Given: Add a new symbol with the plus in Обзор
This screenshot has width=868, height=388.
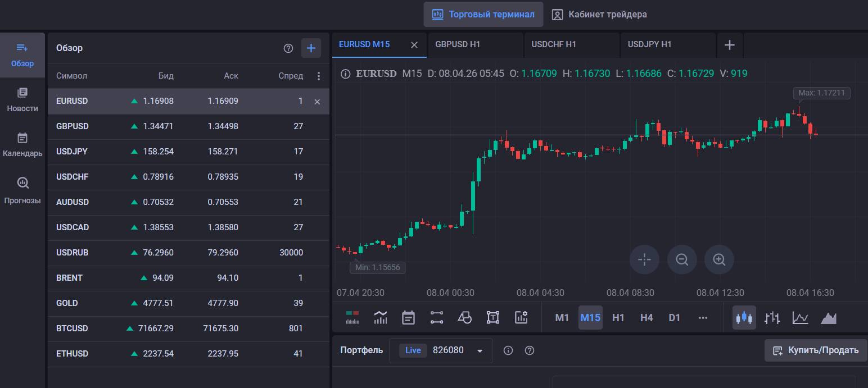Looking at the screenshot, I should pyautogui.click(x=311, y=48).
